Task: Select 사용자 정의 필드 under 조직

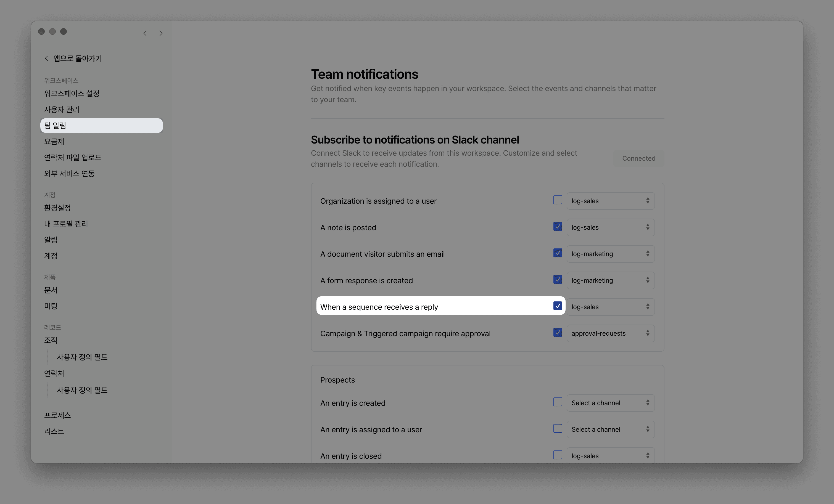Action: [x=82, y=357]
